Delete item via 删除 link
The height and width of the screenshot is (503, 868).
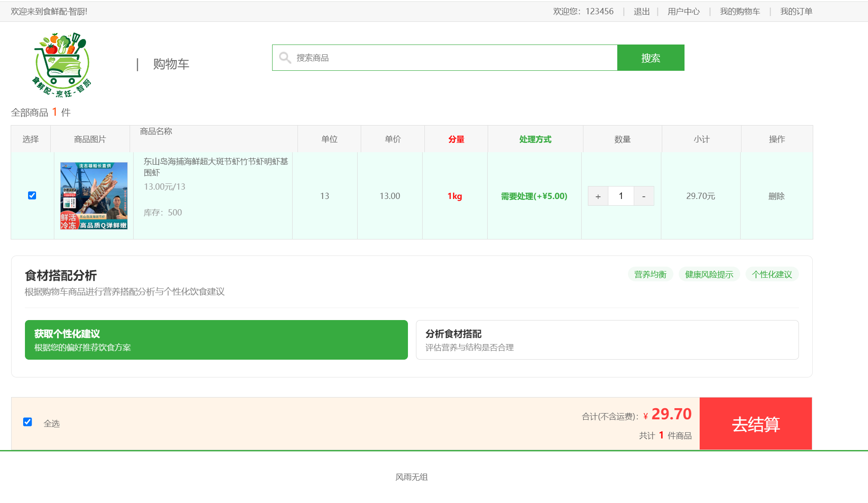click(x=776, y=196)
